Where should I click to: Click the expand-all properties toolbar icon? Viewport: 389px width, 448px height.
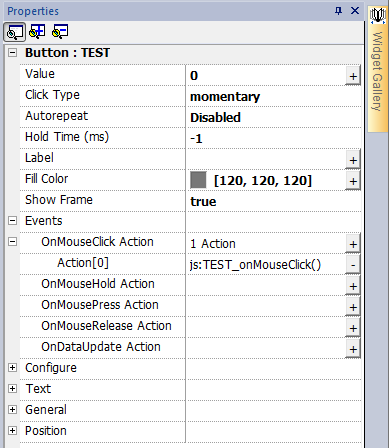37,32
